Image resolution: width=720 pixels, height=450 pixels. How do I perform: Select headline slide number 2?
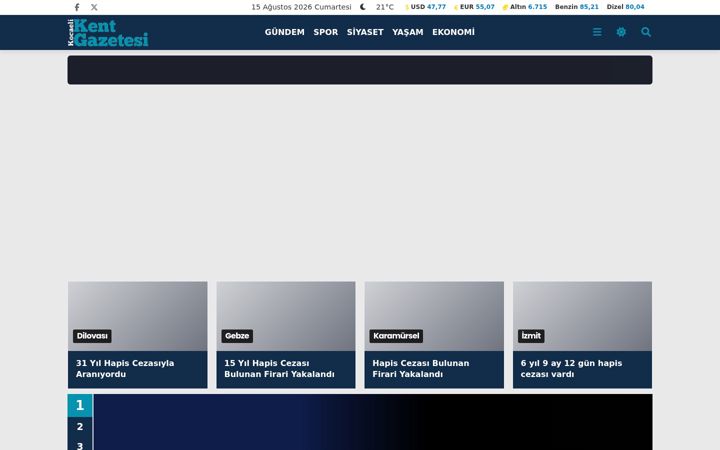point(80,427)
